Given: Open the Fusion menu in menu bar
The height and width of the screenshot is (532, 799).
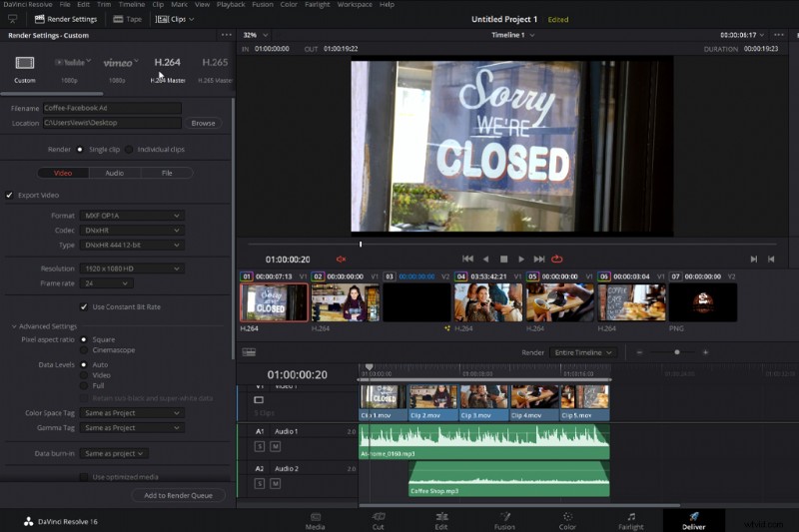Looking at the screenshot, I should (263, 5).
